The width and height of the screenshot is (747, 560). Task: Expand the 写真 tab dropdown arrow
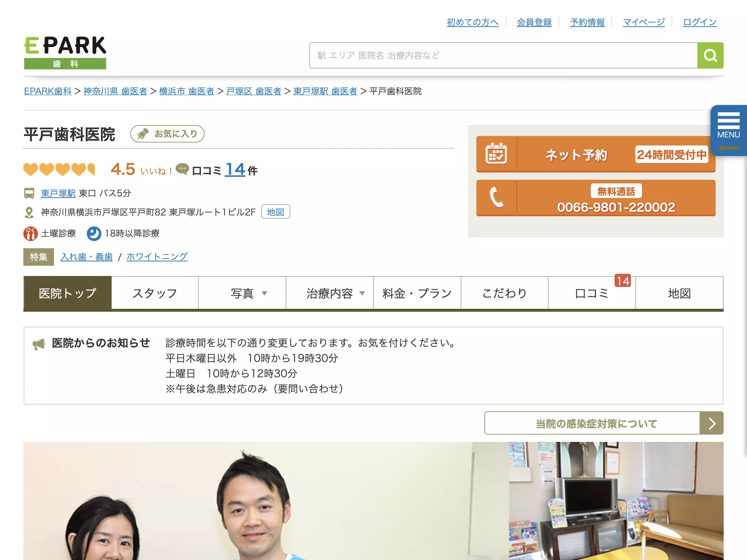(265, 293)
